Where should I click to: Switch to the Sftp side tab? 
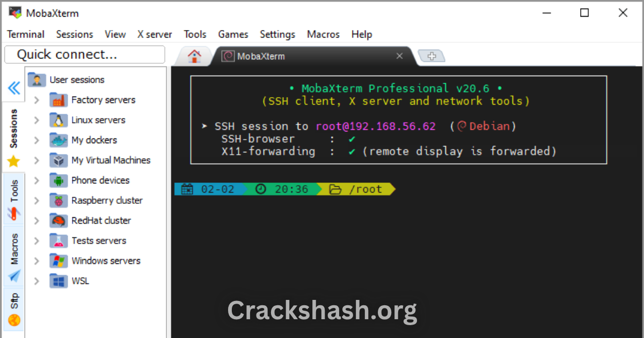point(14,310)
